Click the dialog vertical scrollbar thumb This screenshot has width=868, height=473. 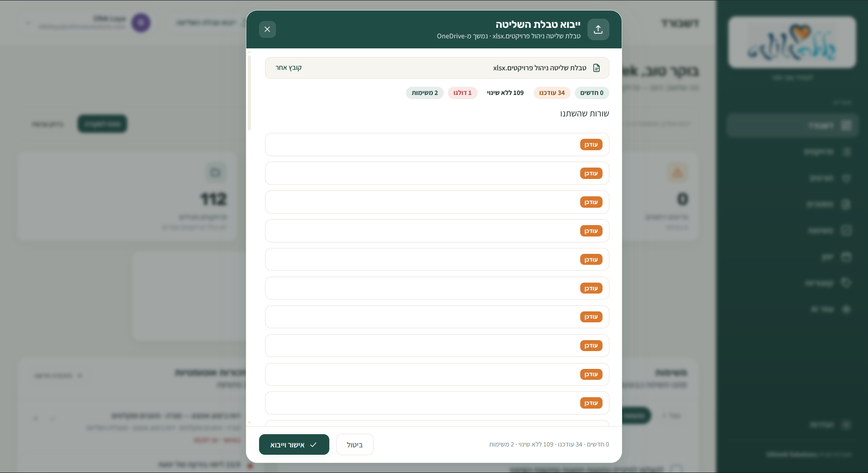[x=249, y=93]
